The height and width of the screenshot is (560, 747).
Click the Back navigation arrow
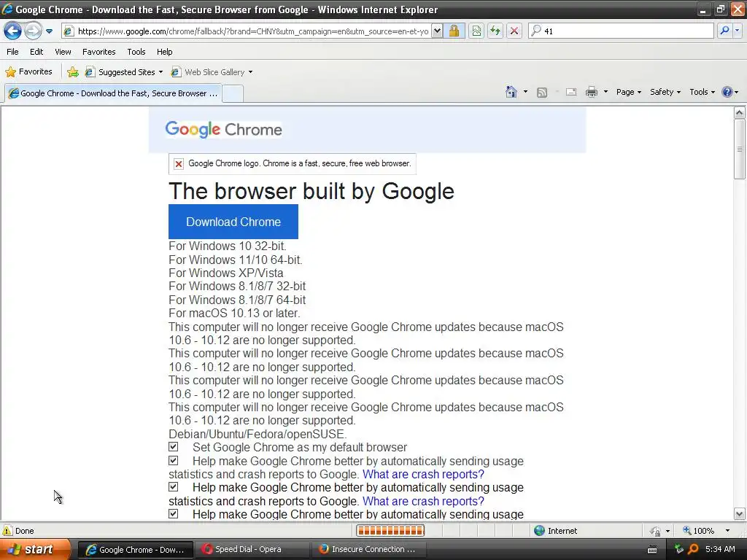(x=12, y=31)
